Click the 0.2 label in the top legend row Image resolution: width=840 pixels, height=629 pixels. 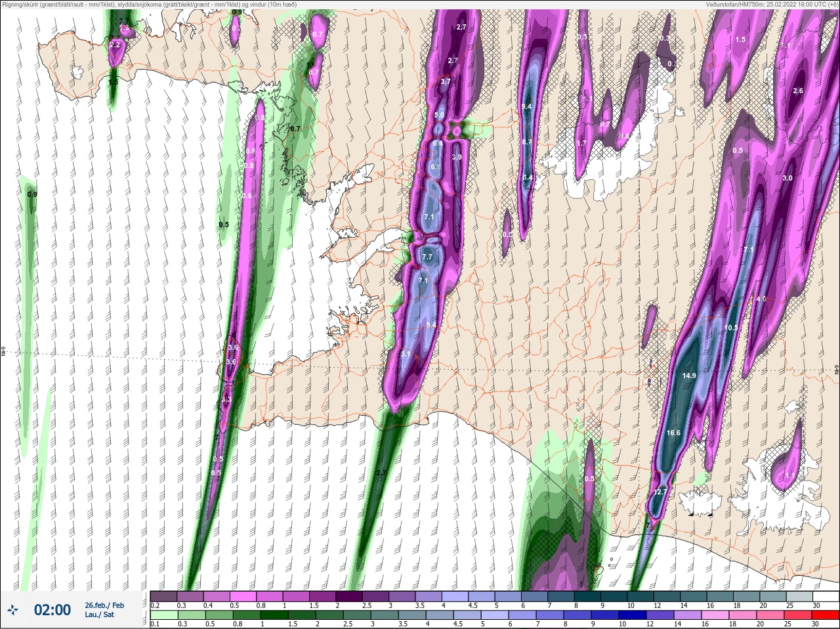pos(155,605)
